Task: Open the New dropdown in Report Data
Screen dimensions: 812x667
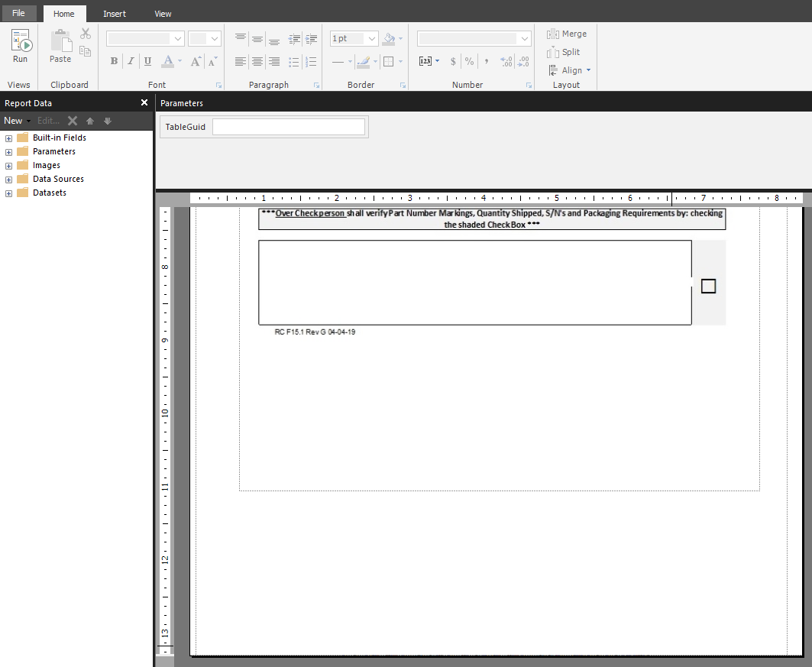Action: click(x=17, y=121)
